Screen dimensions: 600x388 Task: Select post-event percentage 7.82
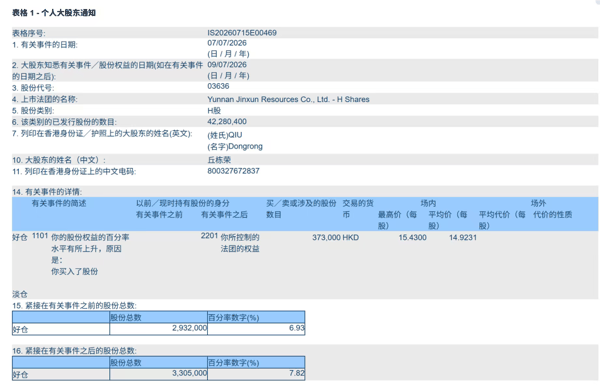point(297,373)
